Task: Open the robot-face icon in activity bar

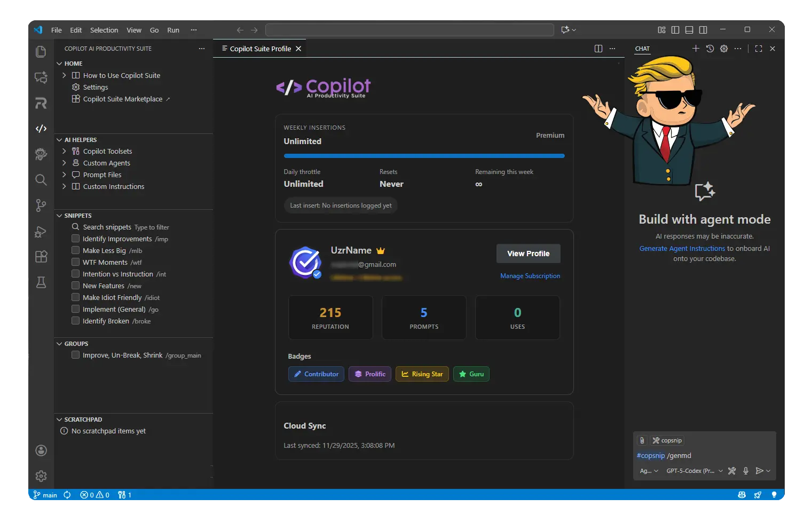Action: 41,154
